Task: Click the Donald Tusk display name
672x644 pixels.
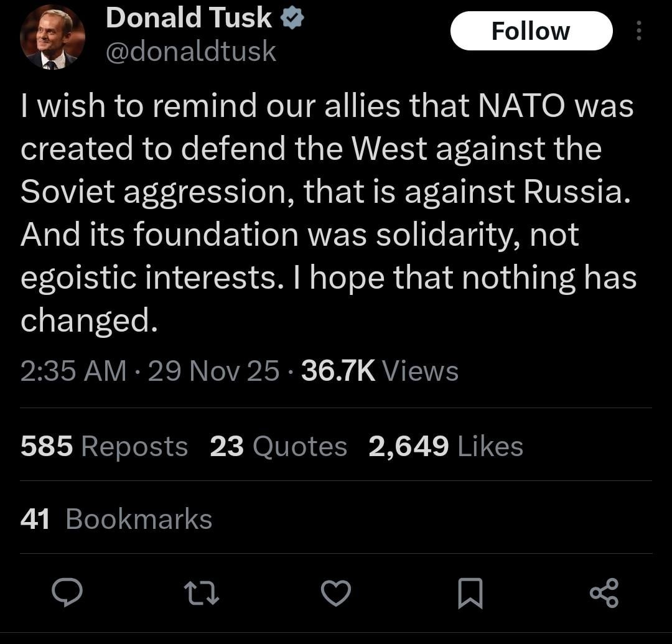Action: click(189, 18)
